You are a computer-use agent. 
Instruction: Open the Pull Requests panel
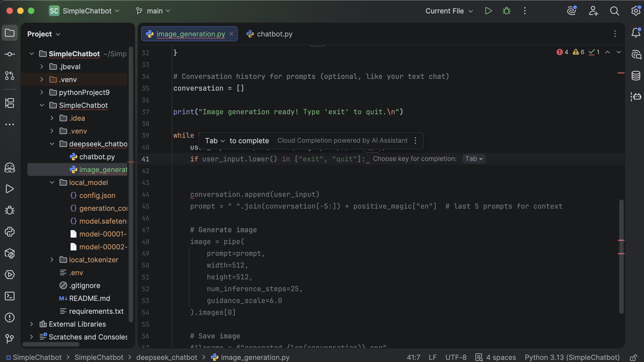(x=10, y=76)
